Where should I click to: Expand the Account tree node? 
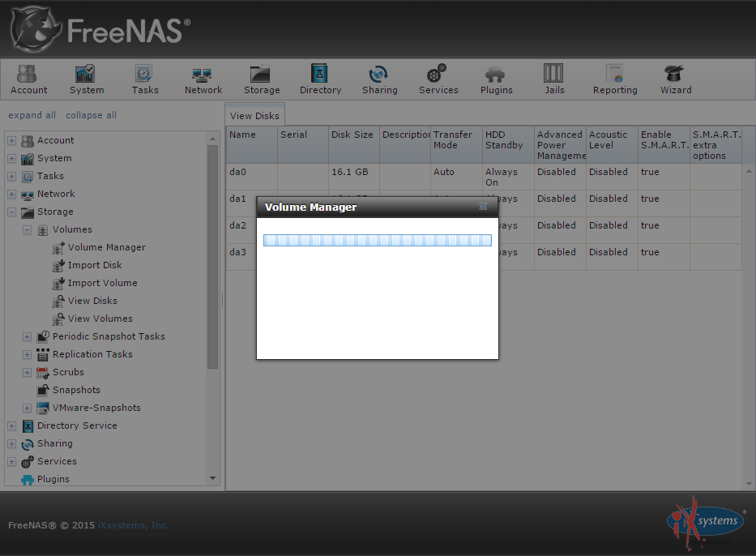pyautogui.click(x=12, y=141)
